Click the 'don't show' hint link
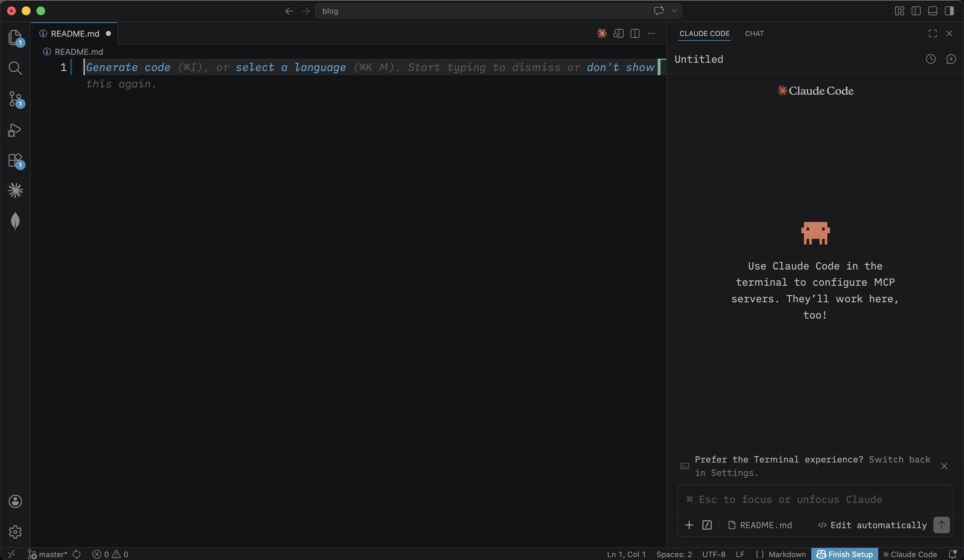The image size is (964, 560). click(x=620, y=68)
